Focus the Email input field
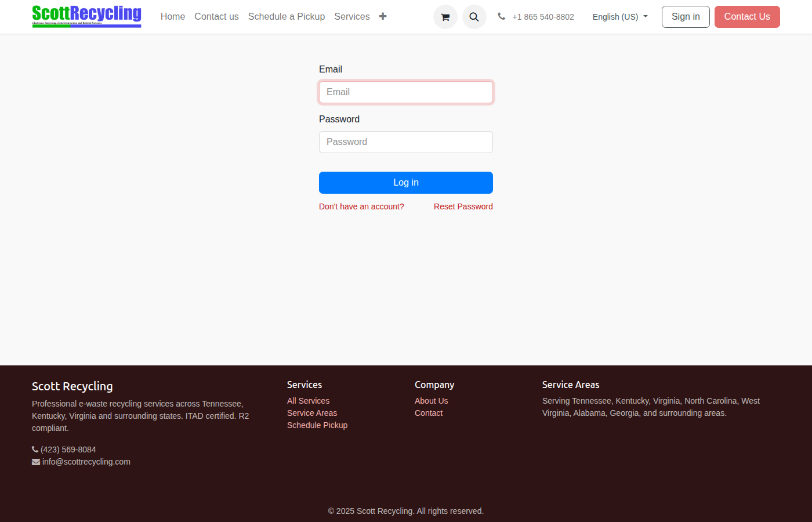Screen dimensions: 812x522 406,92
